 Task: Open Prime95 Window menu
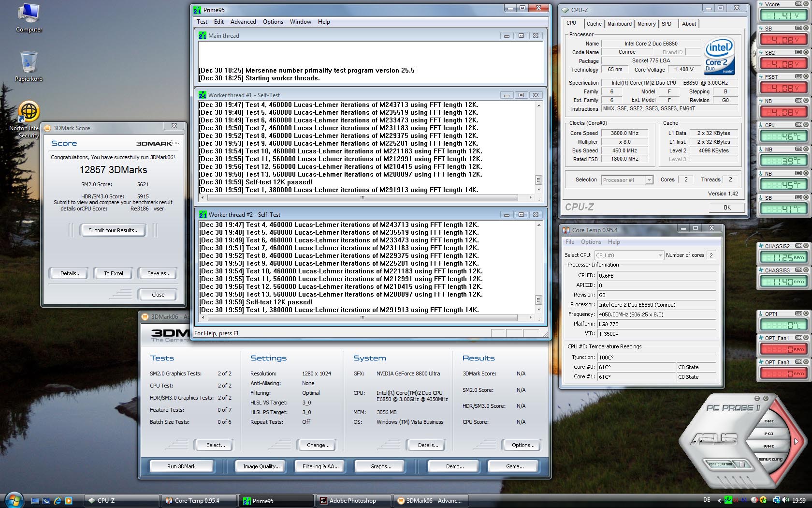(301, 22)
